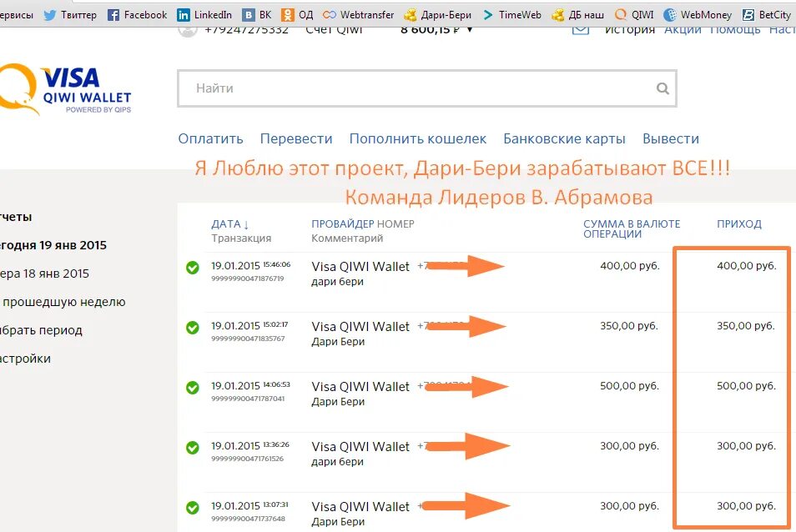Show reports for today 19 янв 2015

pyautogui.click(x=53, y=245)
